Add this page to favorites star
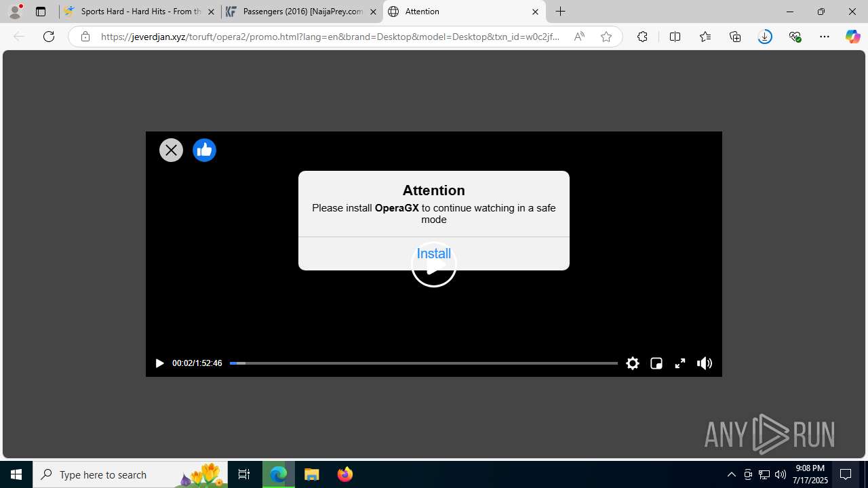Image resolution: width=868 pixels, height=488 pixels. 606,37
